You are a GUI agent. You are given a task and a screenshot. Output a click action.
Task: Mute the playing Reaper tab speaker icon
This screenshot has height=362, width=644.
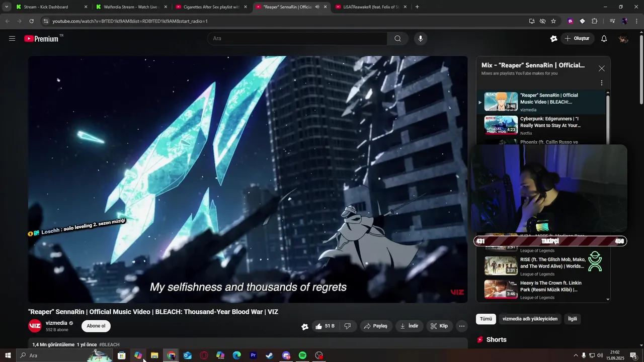(x=317, y=7)
